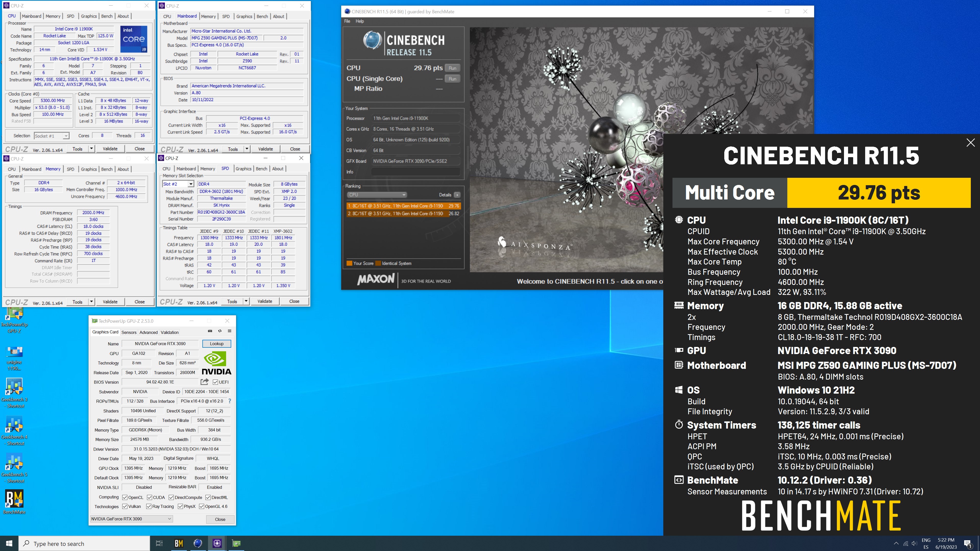Click Close button in GPU-Z
Viewport: 980px width, 551px height.
[x=220, y=519]
